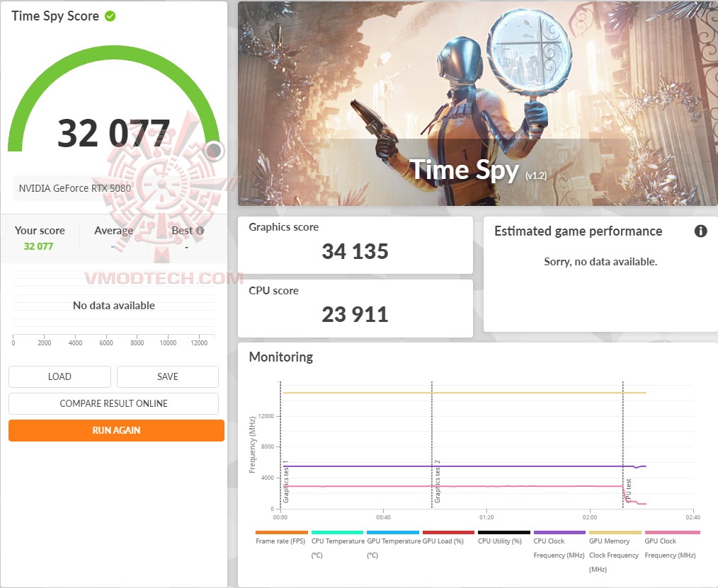Open Estimated game performance info icon
The height and width of the screenshot is (588, 718).
[700, 231]
